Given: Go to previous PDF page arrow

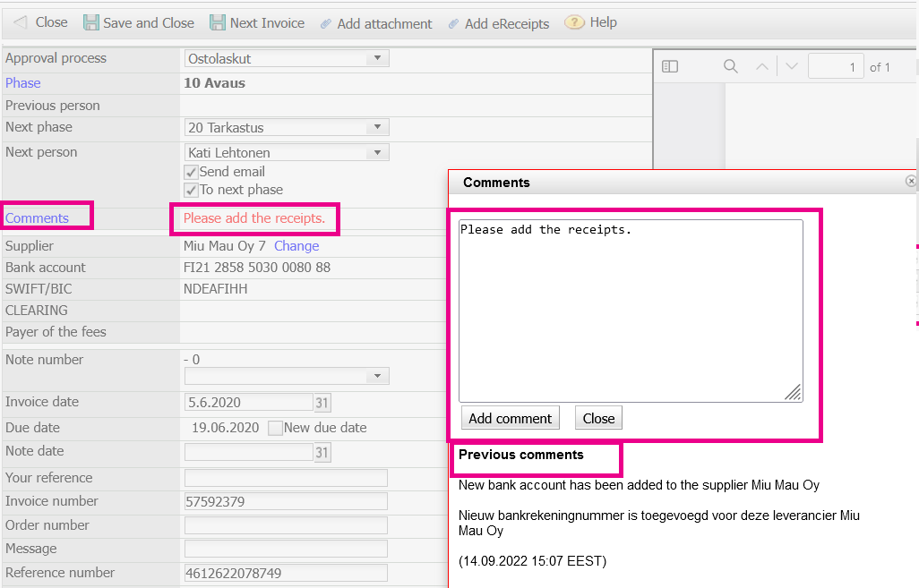Looking at the screenshot, I should click(762, 67).
